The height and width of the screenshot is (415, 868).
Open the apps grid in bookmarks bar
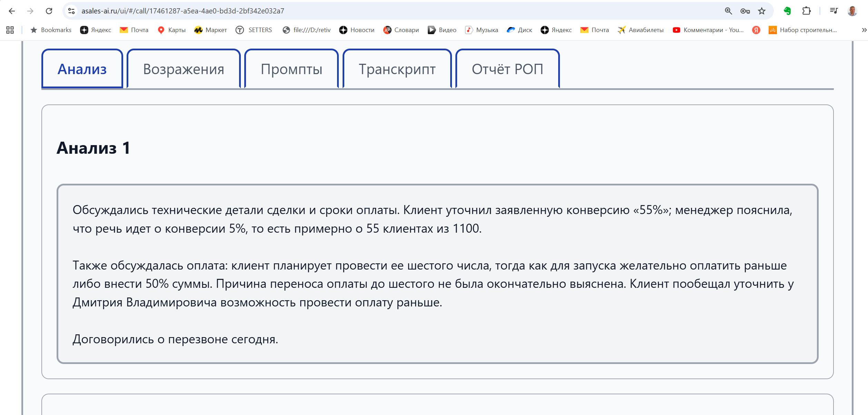point(10,30)
